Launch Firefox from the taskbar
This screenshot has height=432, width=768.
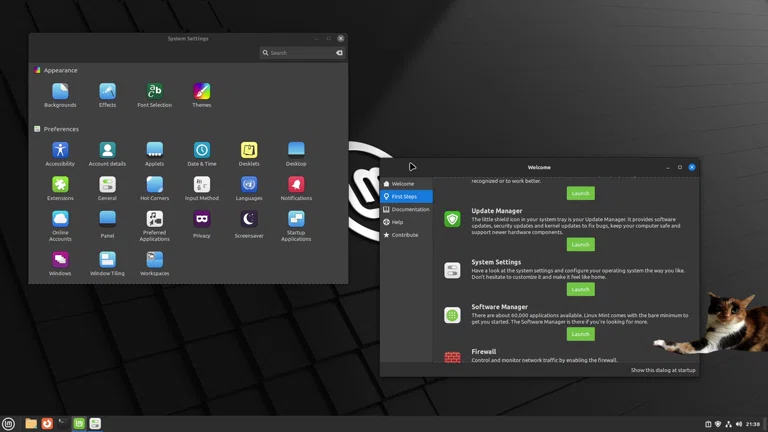point(47,424)
